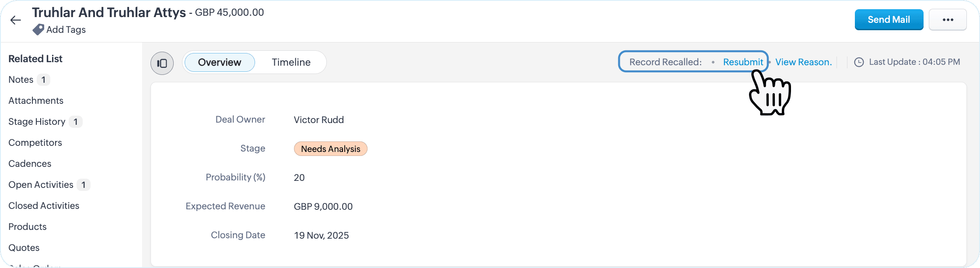The width and height of the screenshot is (980, 268).
Task: Open Attachments in the Related List
Action: pyautogui.click(x=36, y=101)
